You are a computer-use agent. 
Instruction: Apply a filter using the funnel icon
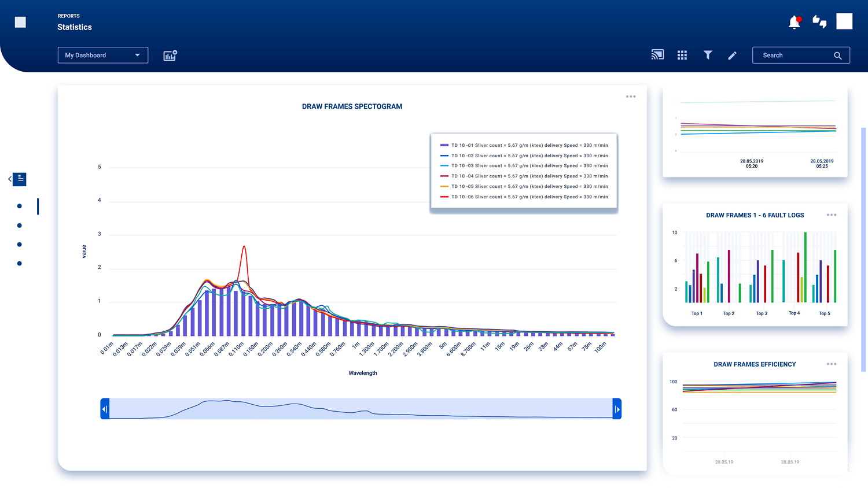(x=708, y=54)
